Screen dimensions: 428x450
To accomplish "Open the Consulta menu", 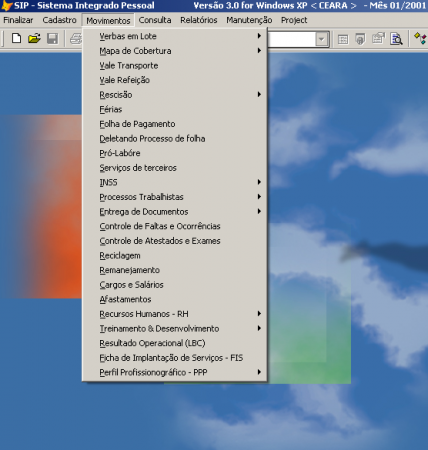I will coord(155,20).
